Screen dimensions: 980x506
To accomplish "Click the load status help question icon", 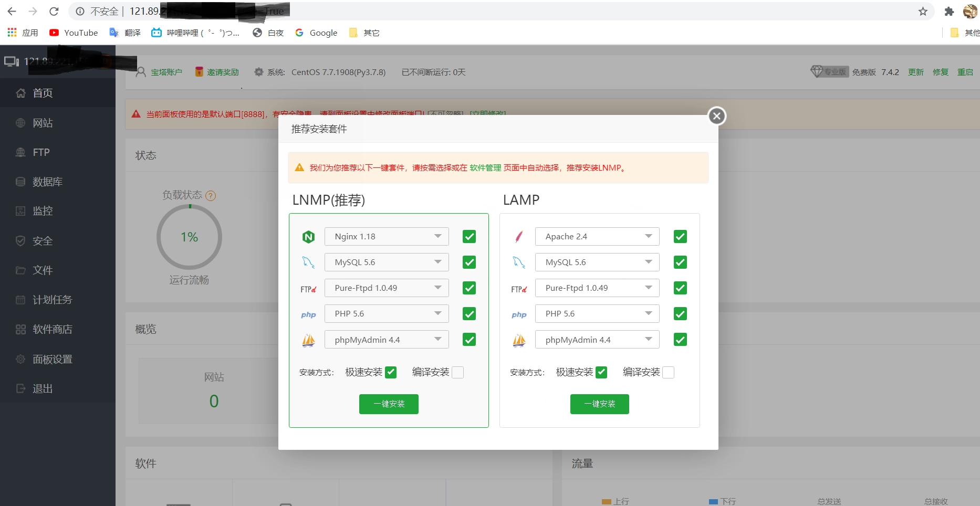I will tap(211, 196).
